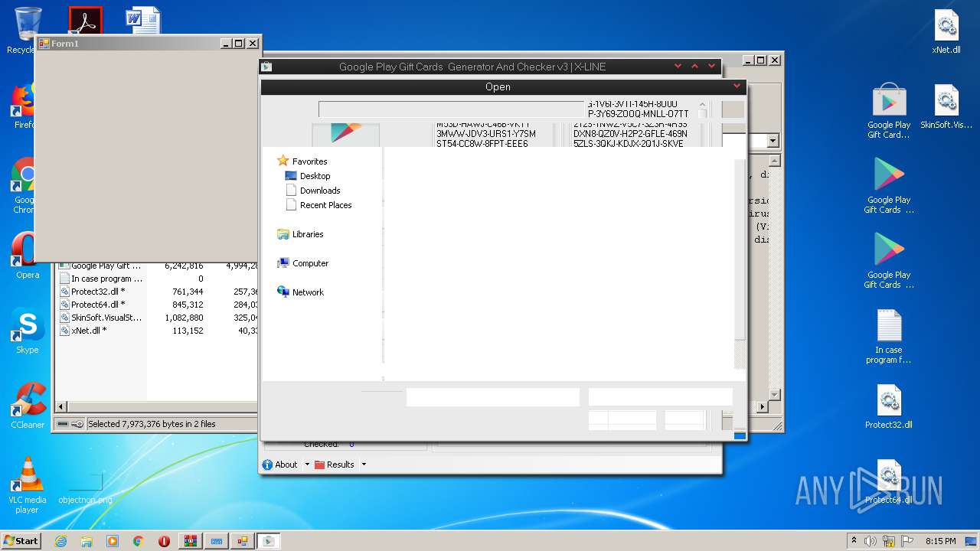The width and height of the screenshot is (980, 551).
Task: Go to Downloads in Open dialog
Action: click(312, 191)
